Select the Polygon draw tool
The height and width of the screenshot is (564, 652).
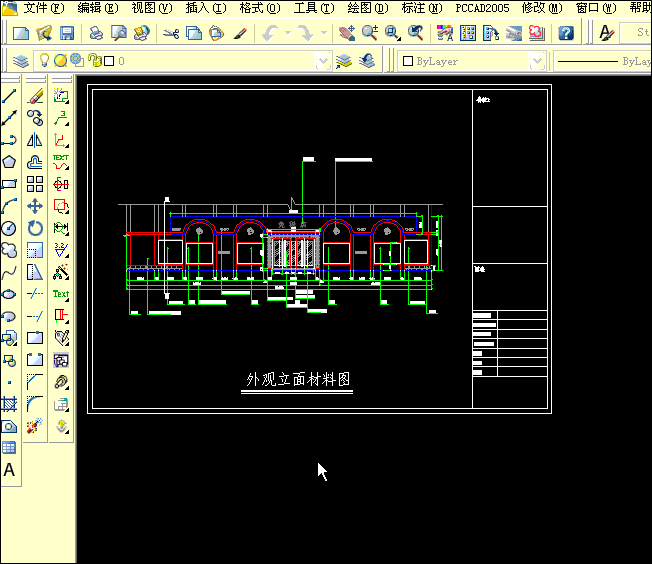(9, 162)
